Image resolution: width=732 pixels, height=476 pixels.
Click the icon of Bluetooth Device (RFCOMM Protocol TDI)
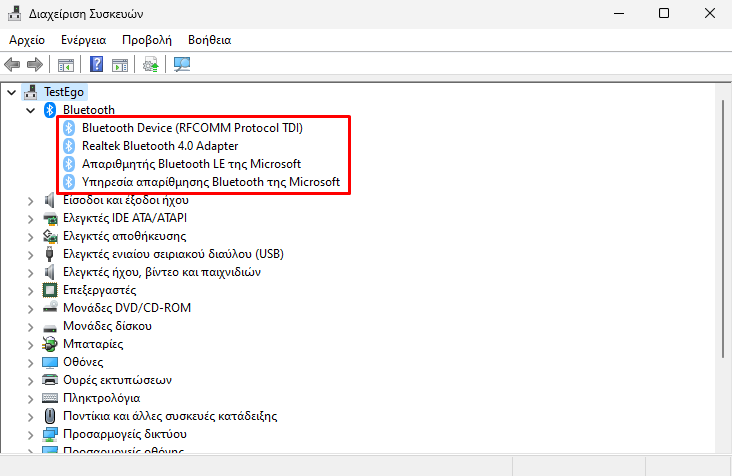tap(69, 128)
